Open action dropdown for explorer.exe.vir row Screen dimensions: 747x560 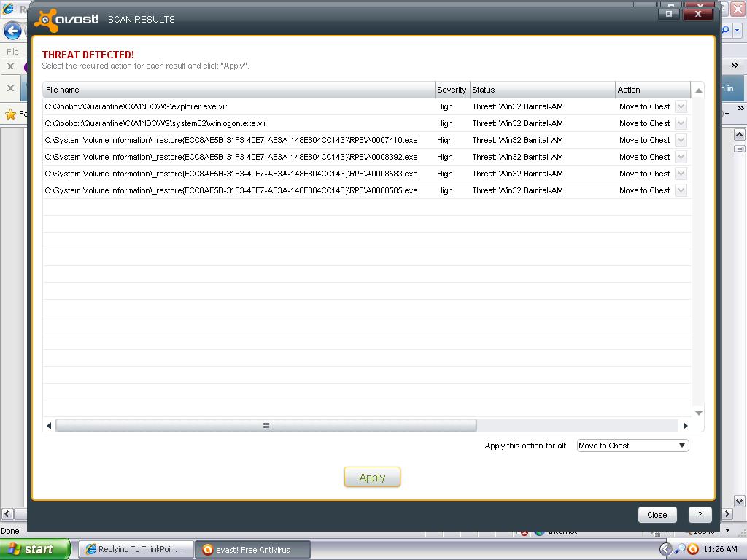pyautogui.click(x=681, y=106)
